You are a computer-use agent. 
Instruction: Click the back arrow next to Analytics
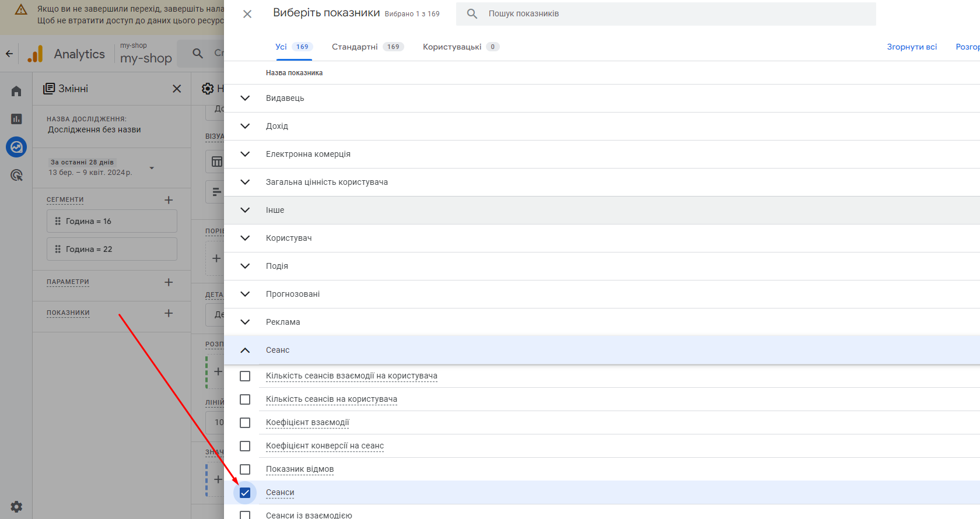coord(9,54)
